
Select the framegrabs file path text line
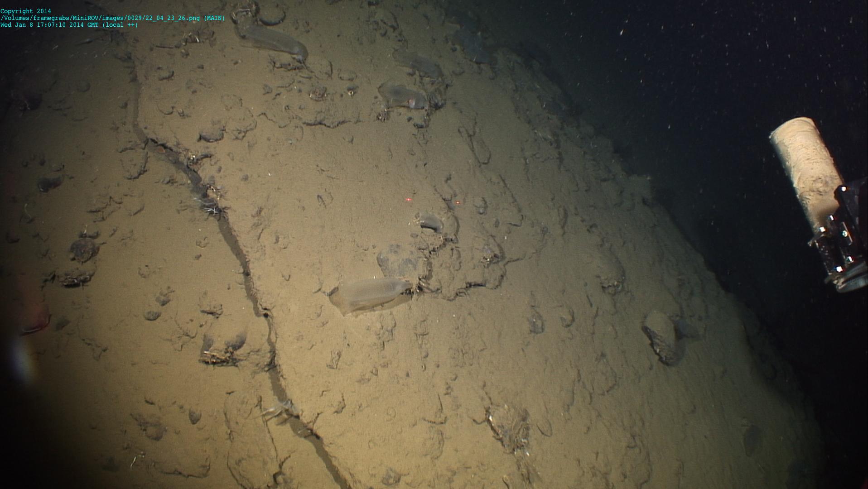tap(112, 18)
